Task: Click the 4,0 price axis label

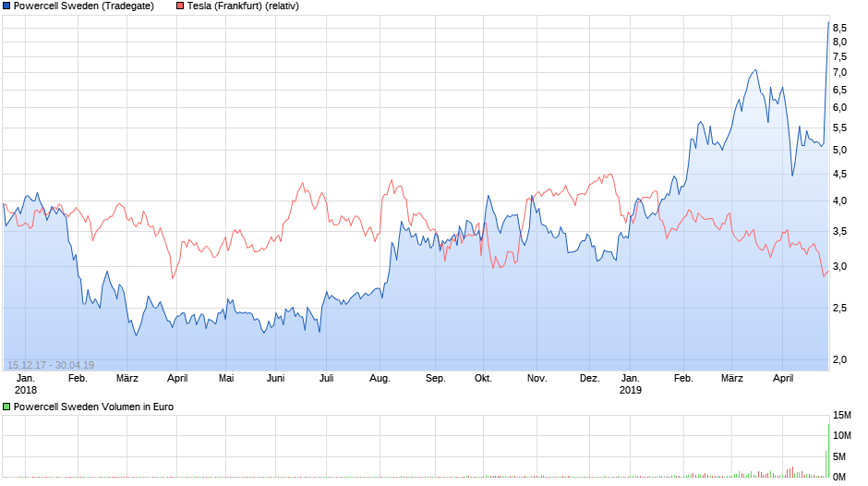Action: pyautogui.click(x=839, y=201)
